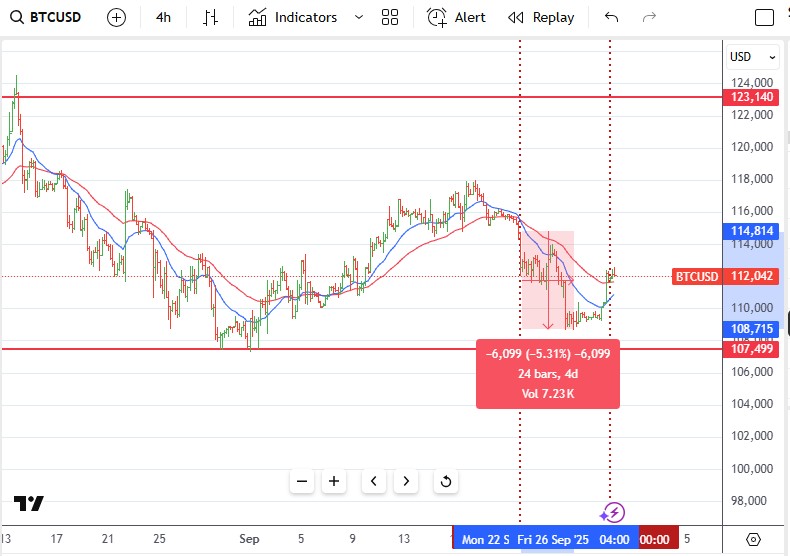The image size is (790, 556).
Task: Click the add symbol plus icon
Action: click(x=116, y=18)
